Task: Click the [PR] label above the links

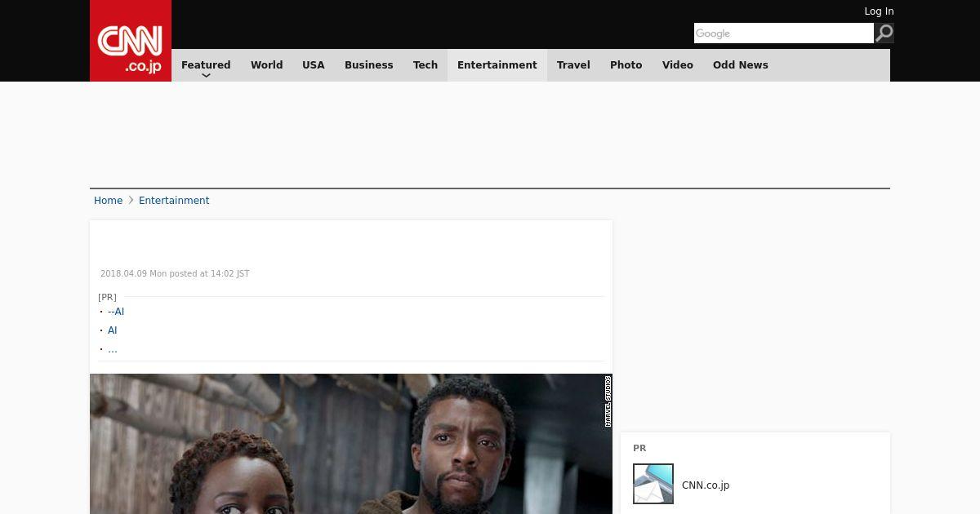Action: click(x=107, y=298)
